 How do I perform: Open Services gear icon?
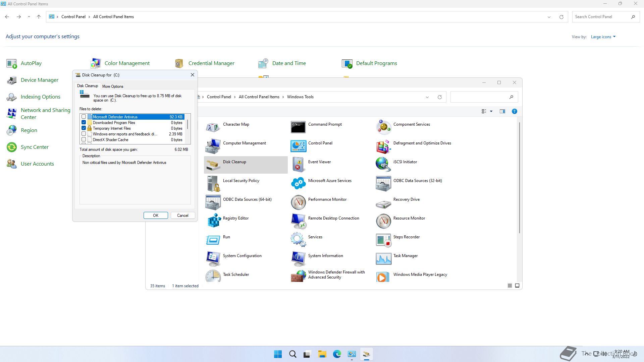coord(298,240)
